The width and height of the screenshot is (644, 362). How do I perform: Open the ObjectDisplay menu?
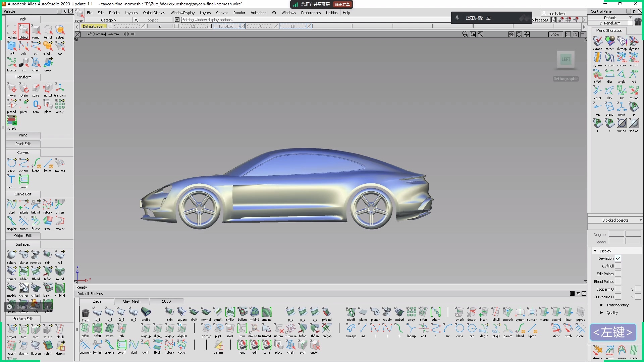pos(154,13)
